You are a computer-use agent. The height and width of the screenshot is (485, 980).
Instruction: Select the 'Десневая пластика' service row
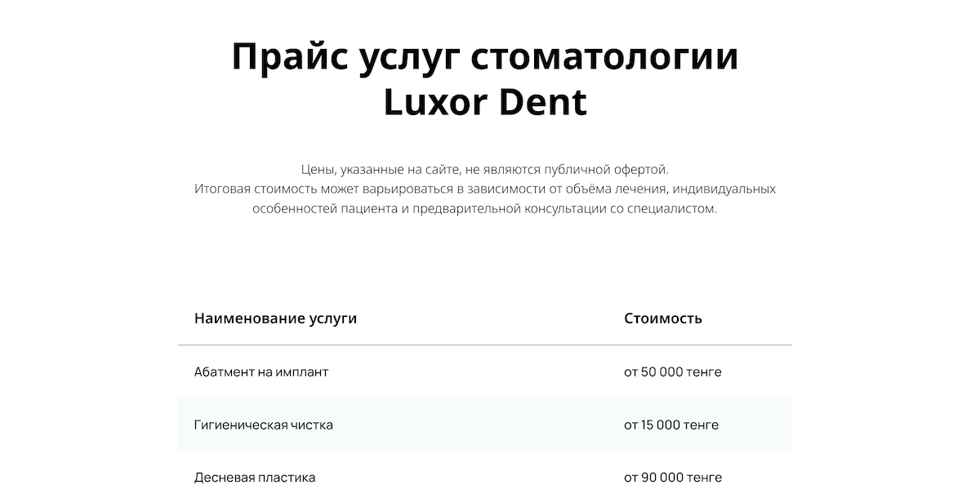pos(485,469)
